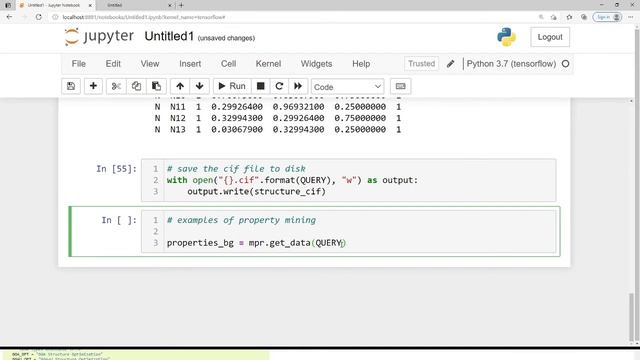Move selected cell down arrow

click(x=200, y=86)
